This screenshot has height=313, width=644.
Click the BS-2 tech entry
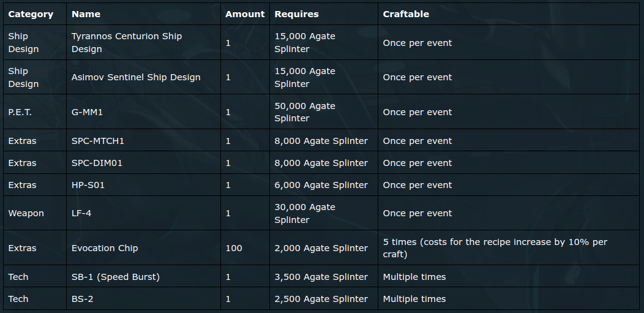click(x=82, y=299)
